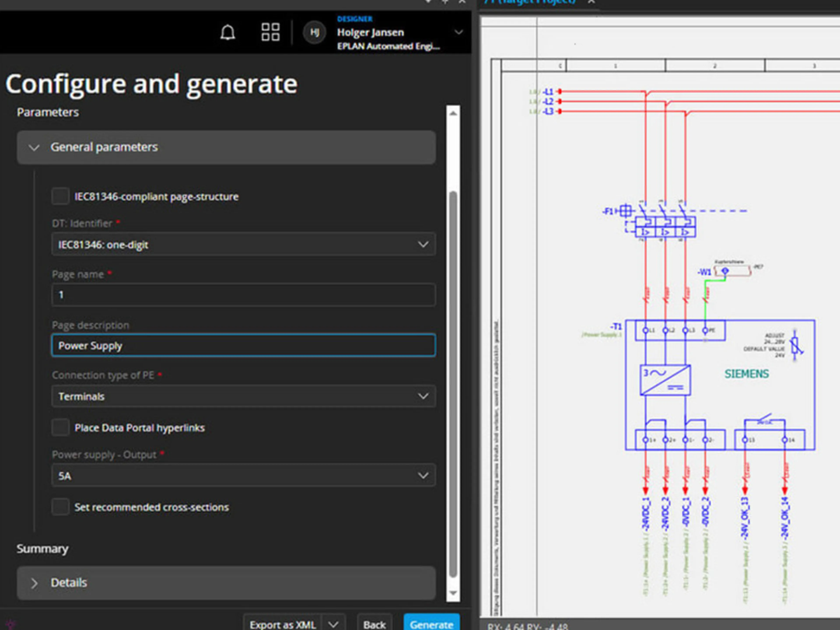This screenshot has height=630, width=840.
Task: Click Export as XML button
Action: click(283, 624)
